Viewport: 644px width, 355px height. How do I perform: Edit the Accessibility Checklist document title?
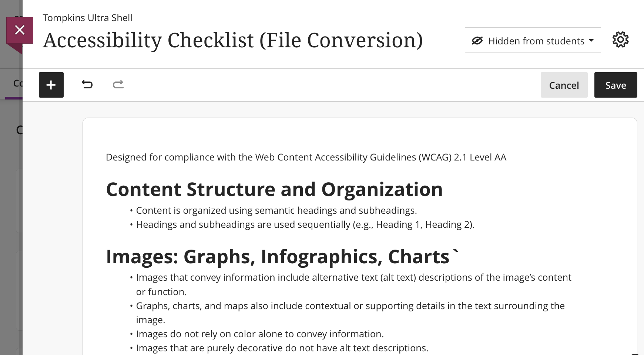click(233, 40)
